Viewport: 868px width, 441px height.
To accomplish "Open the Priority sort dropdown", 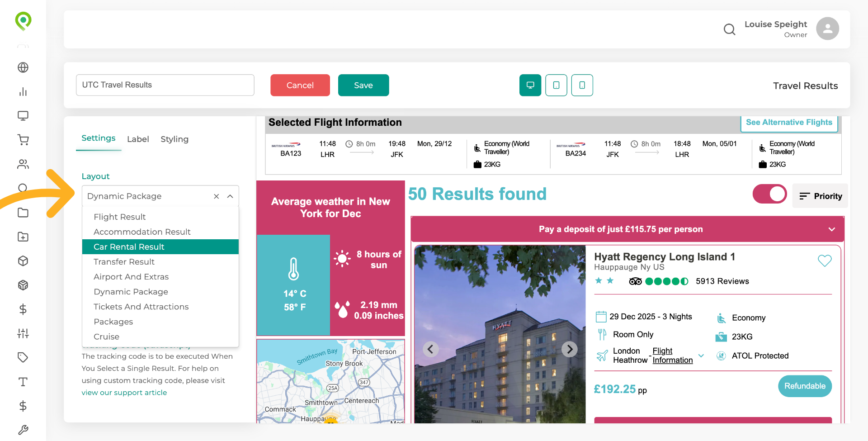I will (x=820, y=196).
